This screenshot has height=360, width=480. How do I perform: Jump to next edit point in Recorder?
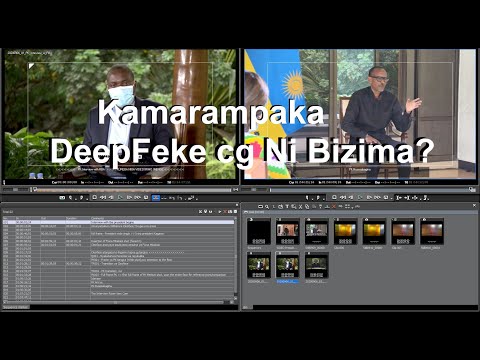click(407, 198)
